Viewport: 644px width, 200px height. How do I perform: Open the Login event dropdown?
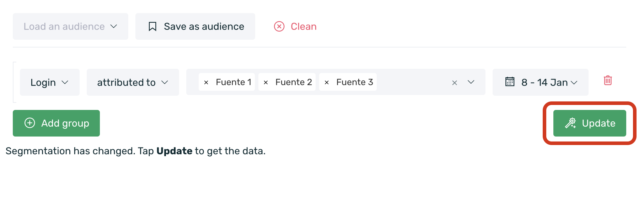(x=50, y=82)
